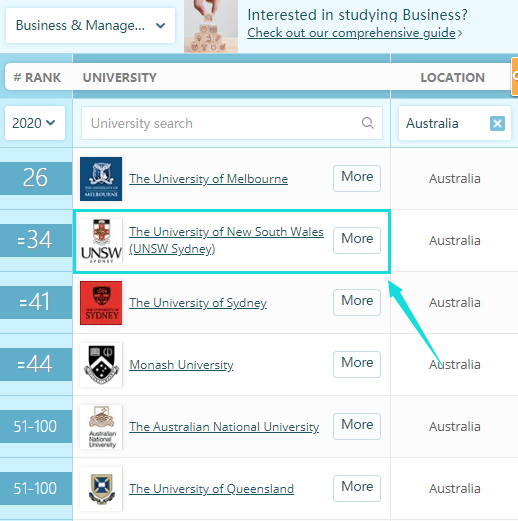Click the UNSW Sydney logo

[x=101, y=241]
